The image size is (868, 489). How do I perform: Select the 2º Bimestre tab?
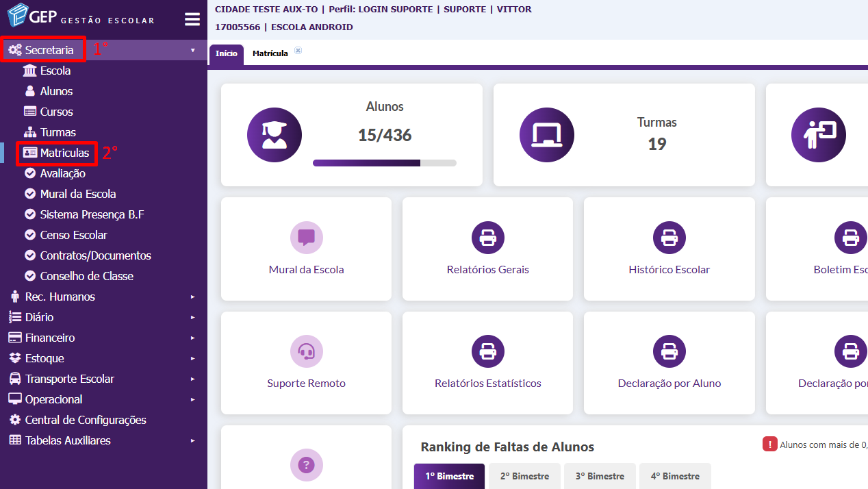(524, 476)
